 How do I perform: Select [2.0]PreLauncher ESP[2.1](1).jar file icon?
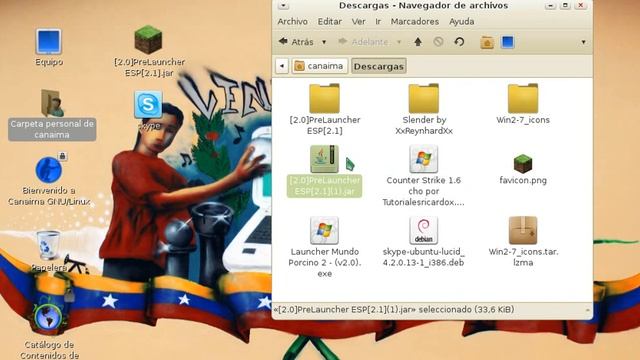point(324,159)
